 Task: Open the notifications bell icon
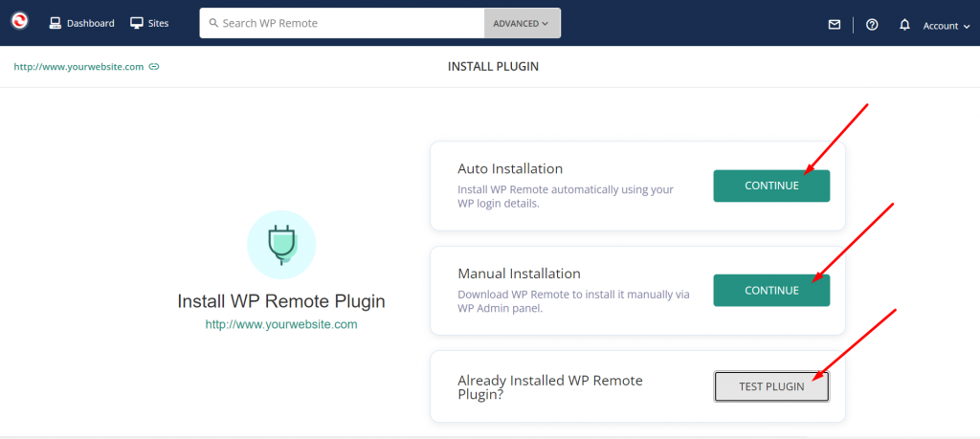(904, 25)
